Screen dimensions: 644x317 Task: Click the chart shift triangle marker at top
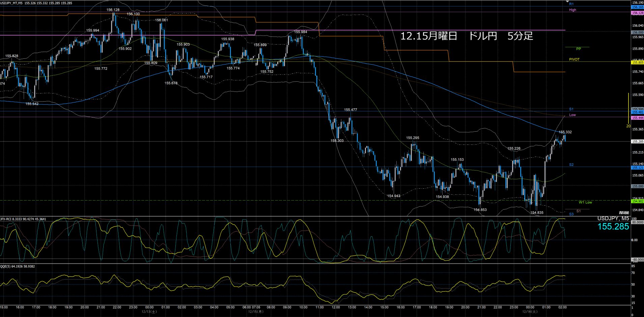[567, 2]
